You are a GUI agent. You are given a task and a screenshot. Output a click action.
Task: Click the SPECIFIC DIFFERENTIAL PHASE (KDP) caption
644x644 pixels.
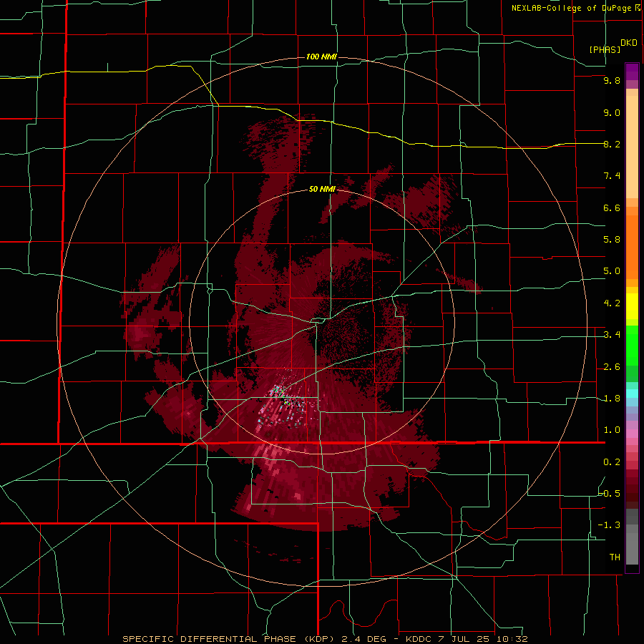pyautogui.click(x=228, y=639)
